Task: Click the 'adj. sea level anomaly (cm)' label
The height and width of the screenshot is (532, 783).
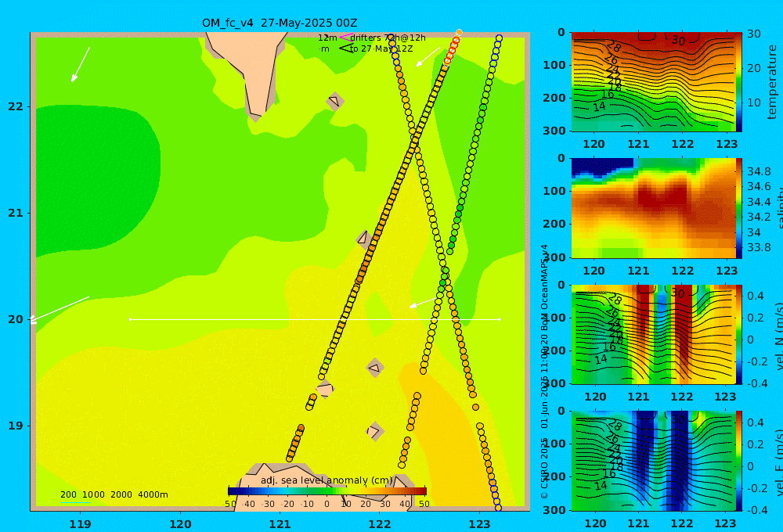Action: tap(327, 480)
